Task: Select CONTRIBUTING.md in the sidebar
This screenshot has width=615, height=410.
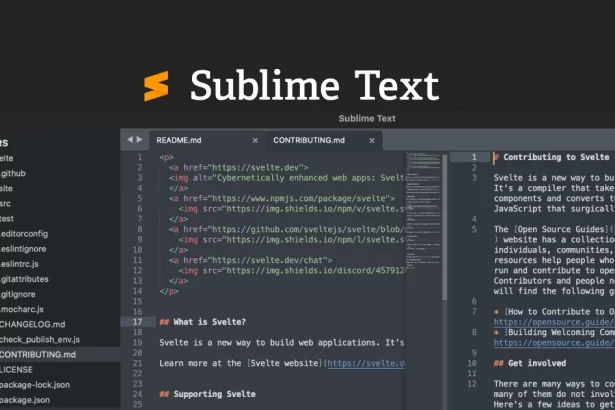Action: pos(38,355)
